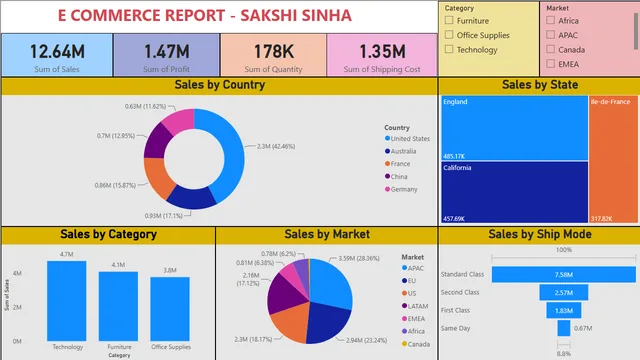Click the Market slicer scrollbar
The width and height of the screenshot is (640, 360).
tap(636, 31)
